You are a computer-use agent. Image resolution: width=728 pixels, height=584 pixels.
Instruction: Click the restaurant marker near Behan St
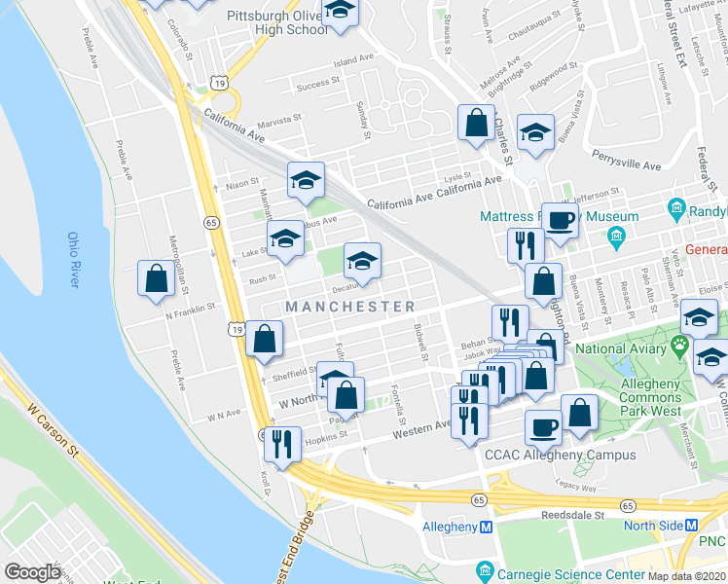(x=510, y=324)
